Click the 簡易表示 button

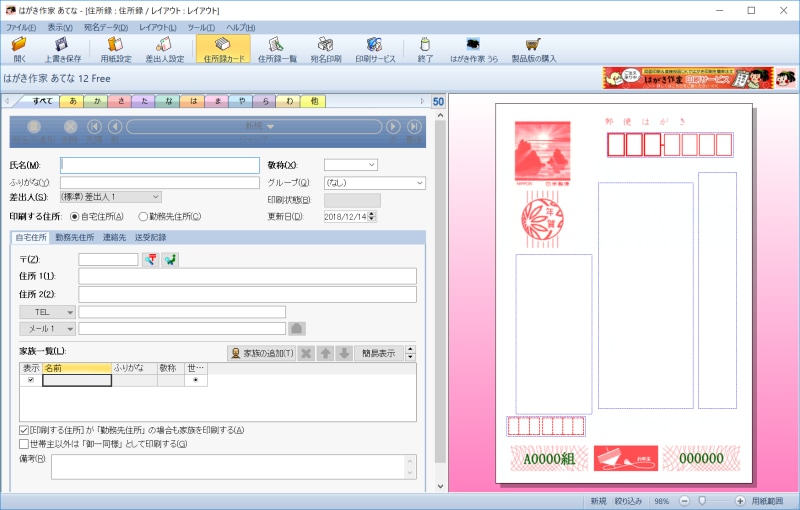pyautogui.click(x=378, y=353)
